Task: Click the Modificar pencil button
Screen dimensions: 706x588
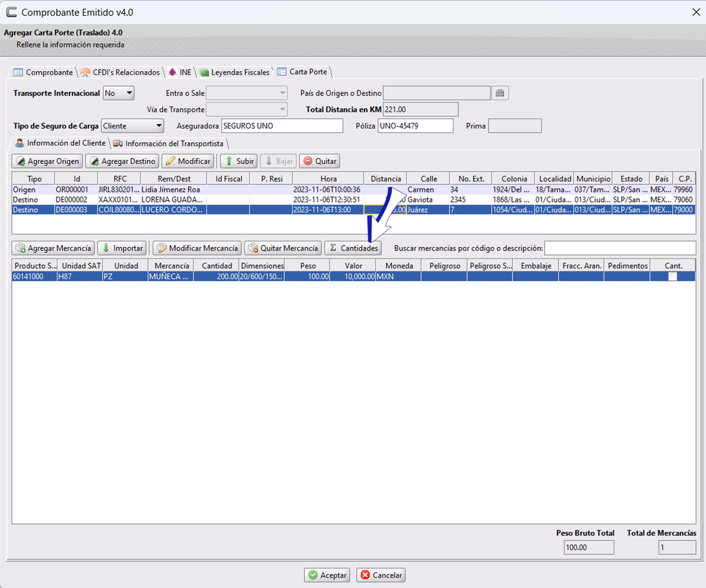Action: [x=188, y=161]
